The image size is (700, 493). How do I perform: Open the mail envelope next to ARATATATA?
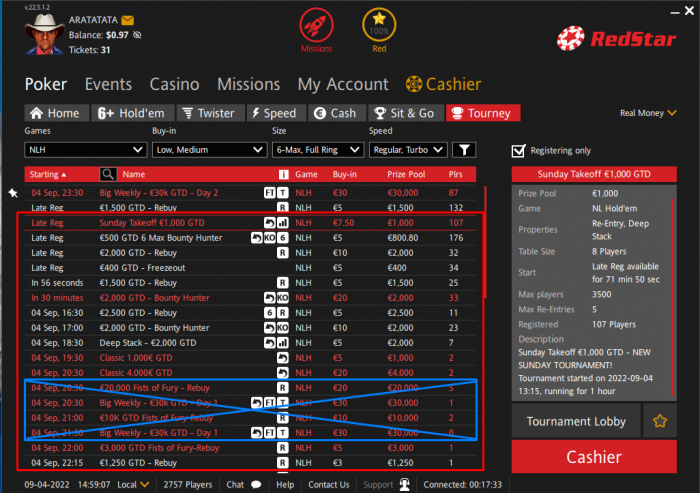click(127, 20)
